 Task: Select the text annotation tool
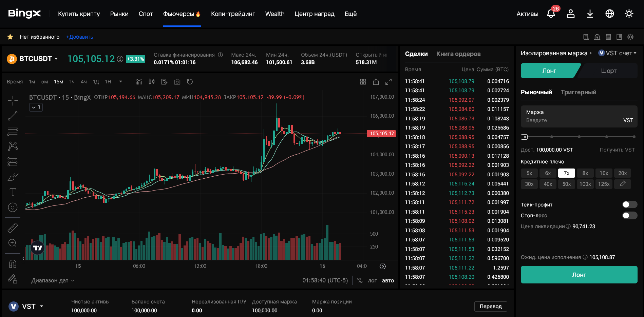click(x=13, y=192)
